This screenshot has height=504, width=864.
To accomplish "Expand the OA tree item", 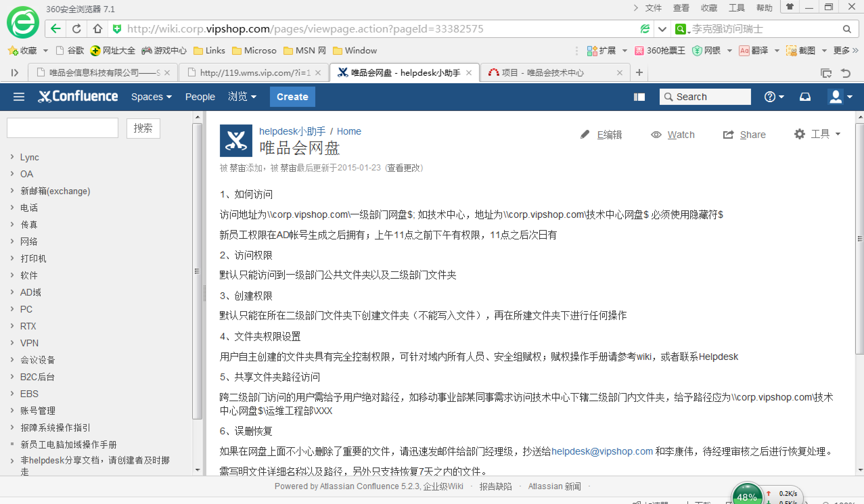I will [12, 174].
